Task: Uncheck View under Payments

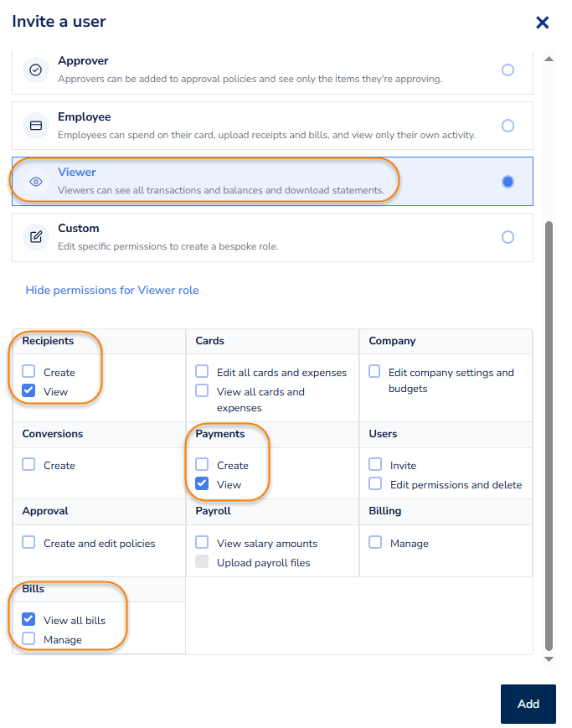Action: (202, 483)
